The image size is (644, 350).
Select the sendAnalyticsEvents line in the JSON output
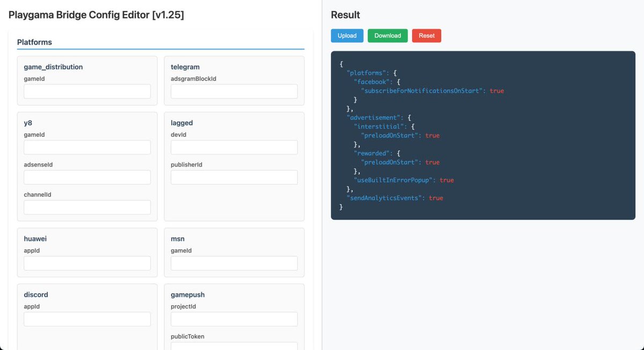pyautogui.click(x=394, y=197)
